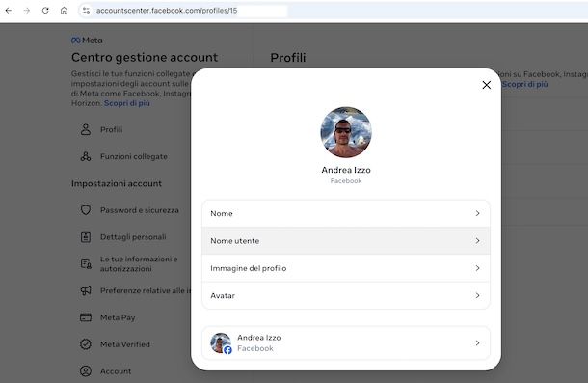
Task: Click the Le tue informazioni e autorizzazioni icon
Action: [x=86, y=264]
